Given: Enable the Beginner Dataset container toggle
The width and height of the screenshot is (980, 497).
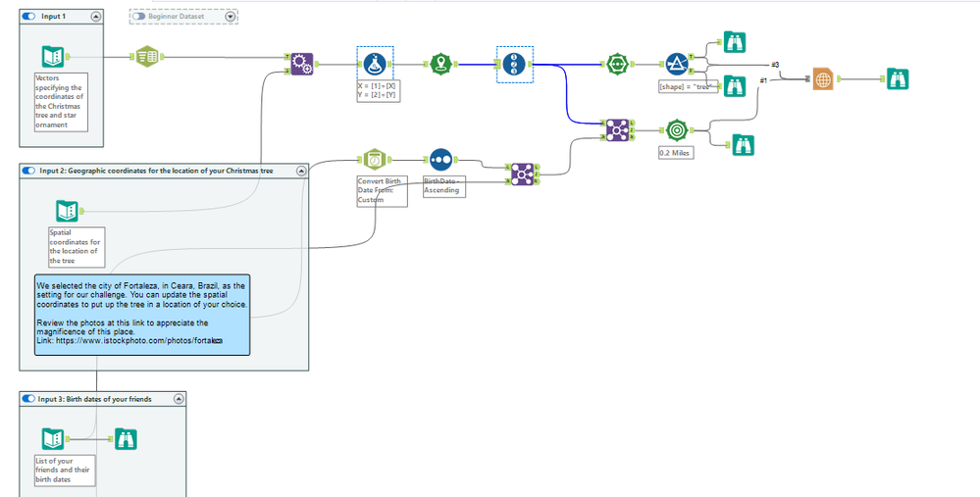Looking at the screenshot, I should (x=138, y=17).
